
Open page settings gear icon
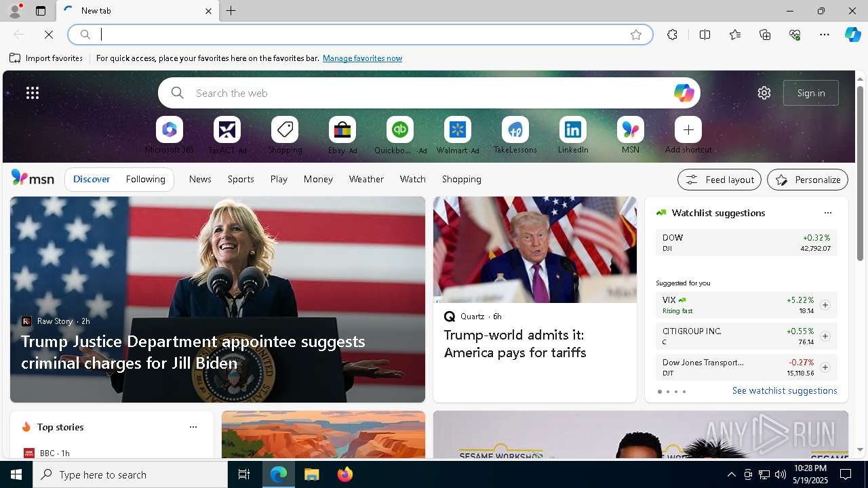[764, 93]
